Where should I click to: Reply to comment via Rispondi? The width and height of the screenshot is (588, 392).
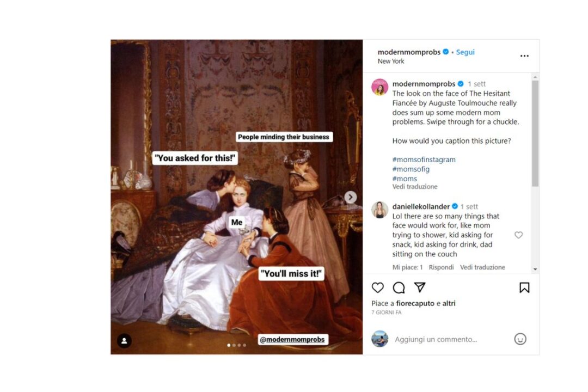click(x=441, y=267)
